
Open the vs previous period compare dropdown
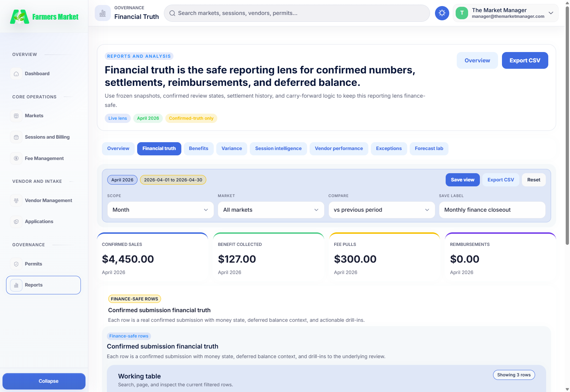pos(381,210)
